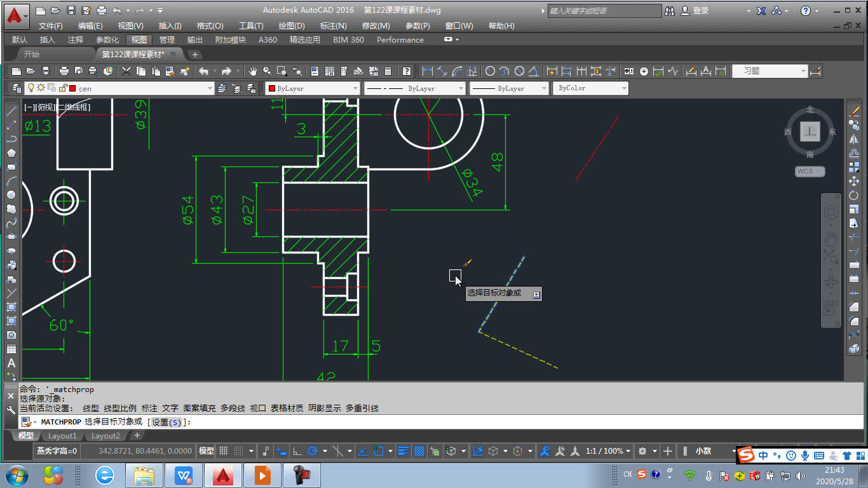Screen dimensions: 868x488
Task: Add a new drawing tab with plus button
Action: click(195, 55)
